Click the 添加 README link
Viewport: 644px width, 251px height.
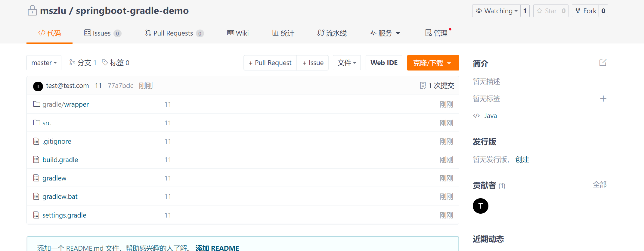pyautogui.click(x=217, y=248)
